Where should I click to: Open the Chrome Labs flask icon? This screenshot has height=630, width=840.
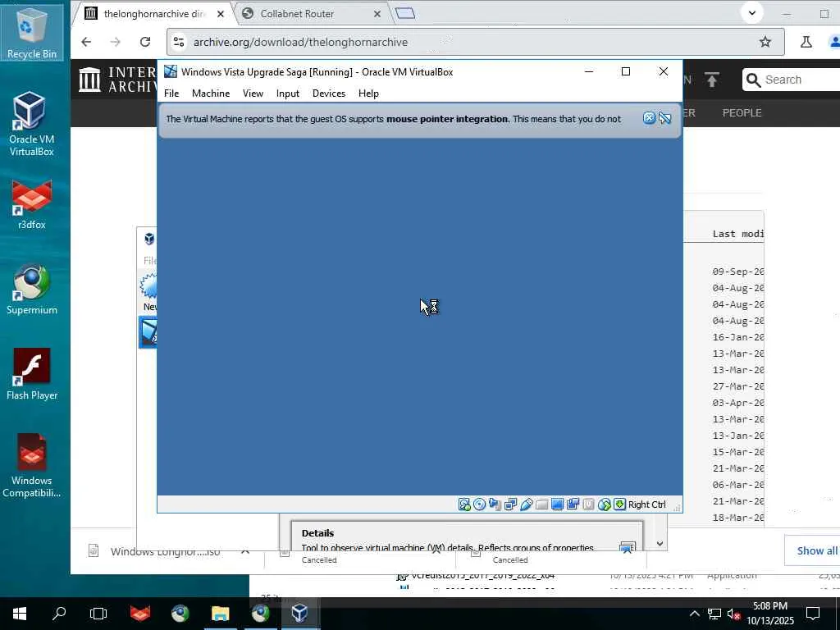[x=806, y=42]
